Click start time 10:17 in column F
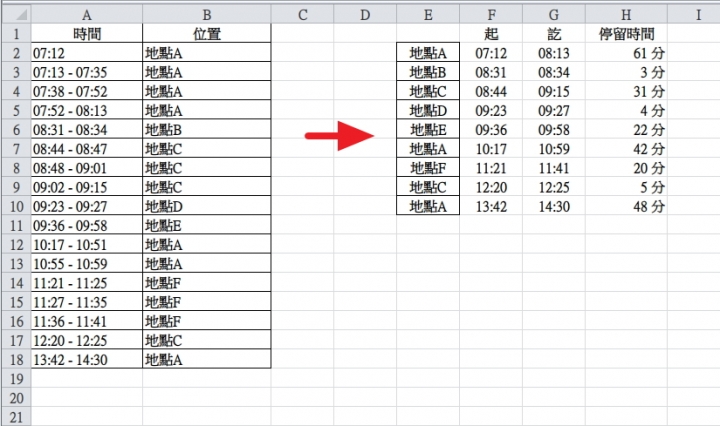Image resolution: width=720 pixels, height=426 pixels. 491,149
